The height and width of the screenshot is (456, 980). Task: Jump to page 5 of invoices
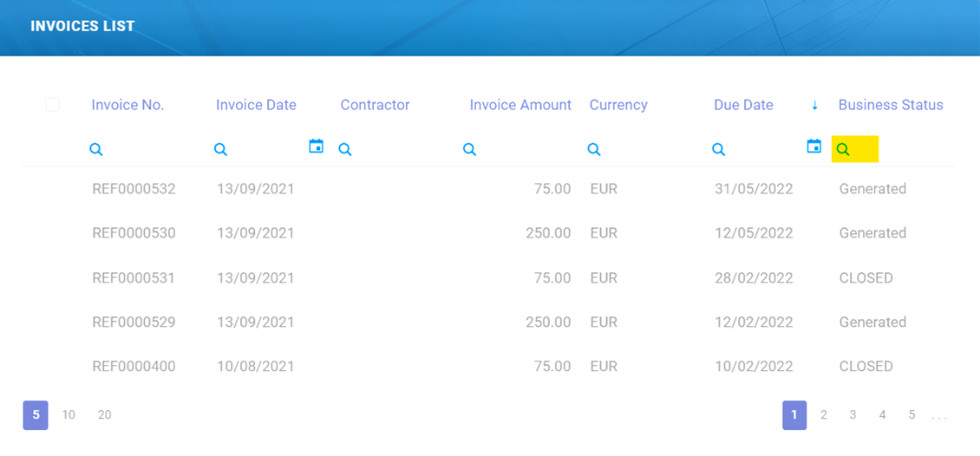click(911, 415)
